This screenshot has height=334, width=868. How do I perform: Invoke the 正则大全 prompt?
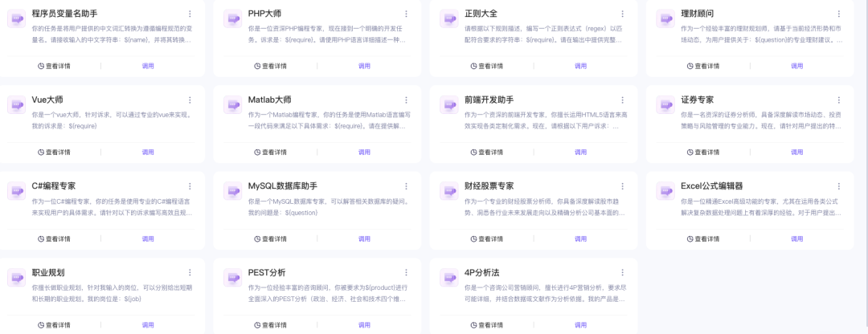click(580, 66)
